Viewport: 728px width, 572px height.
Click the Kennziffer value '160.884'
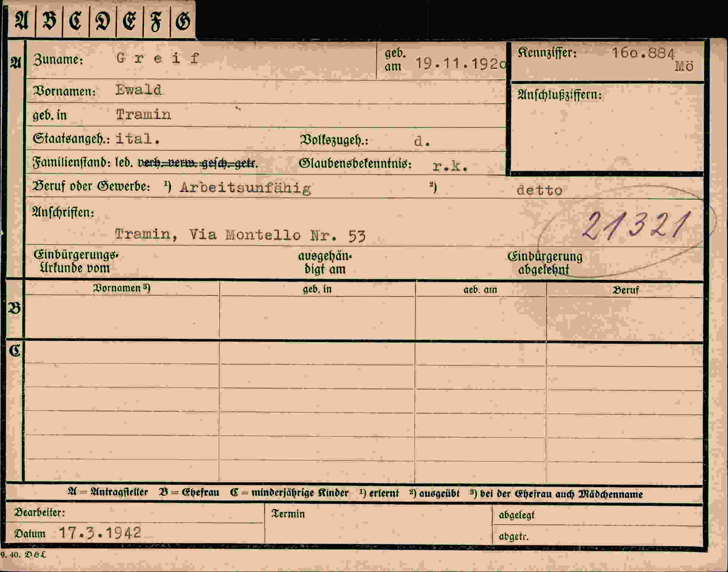point(643,53)
